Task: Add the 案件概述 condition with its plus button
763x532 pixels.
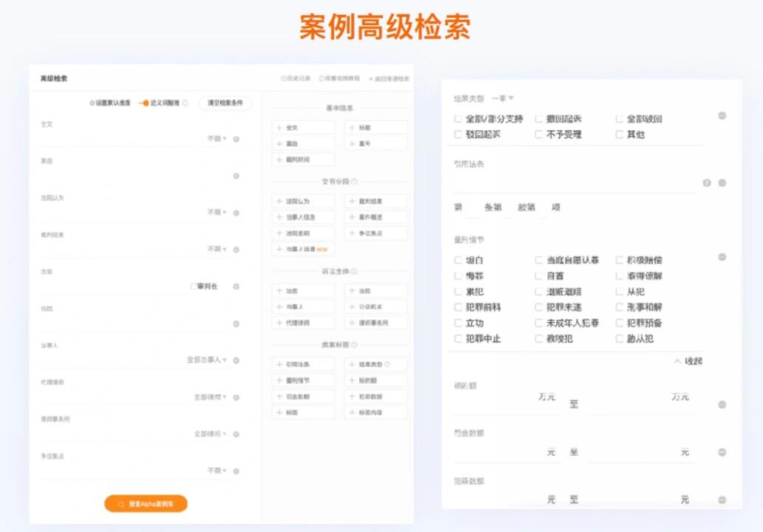Action: tap(376, 217)
